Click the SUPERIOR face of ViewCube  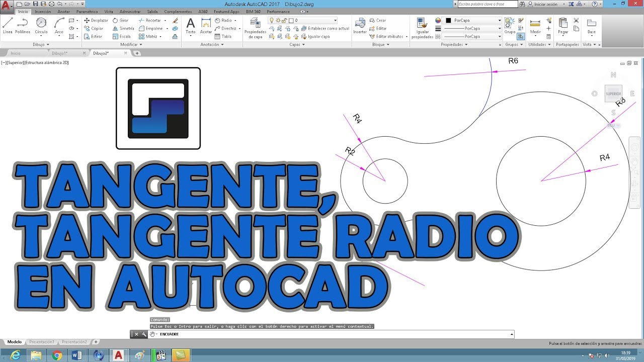pyautogui.click(x=613, y=94)
